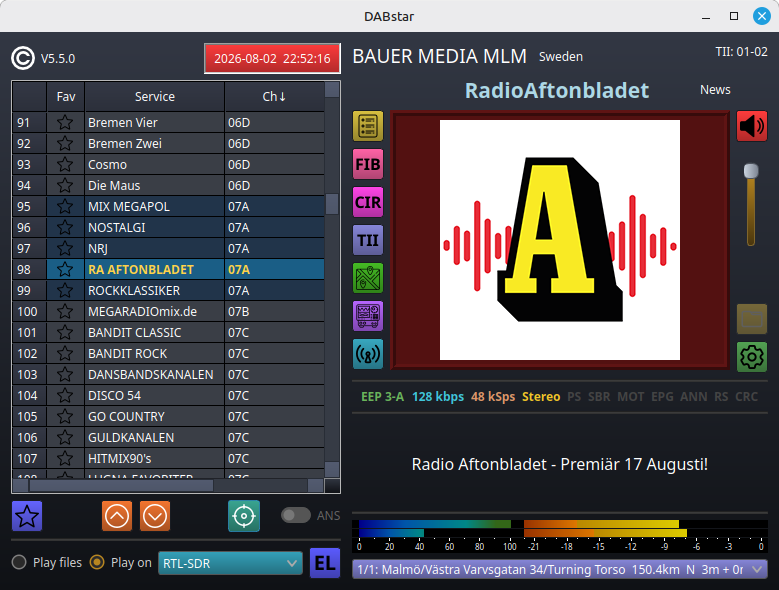Expand the Malmö transmitter dropdown
This screenshot has width=779, height=590.
560,569
